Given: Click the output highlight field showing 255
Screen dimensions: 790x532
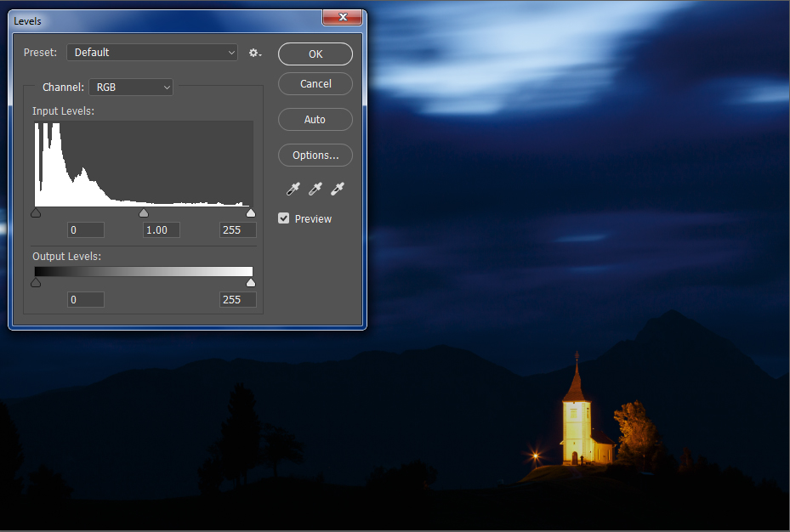Looking at the screenshot, I should (238, 300).
